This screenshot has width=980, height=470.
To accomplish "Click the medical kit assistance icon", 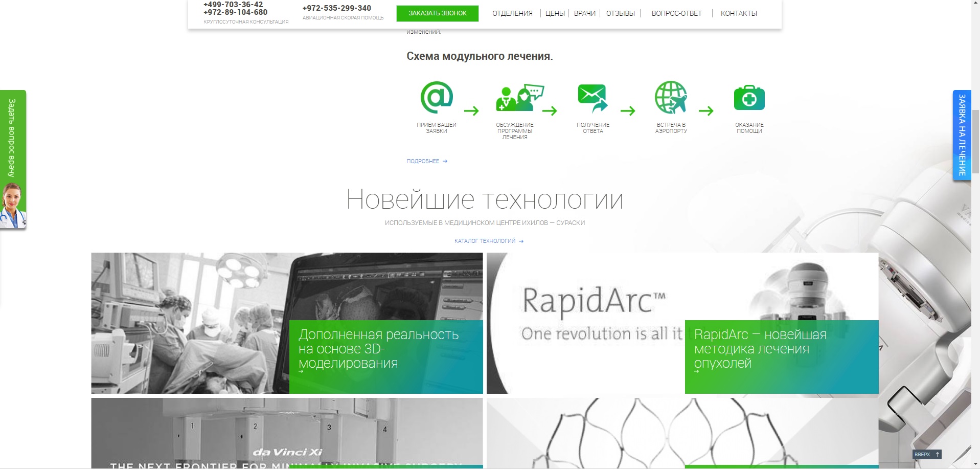I will [749, 98].
